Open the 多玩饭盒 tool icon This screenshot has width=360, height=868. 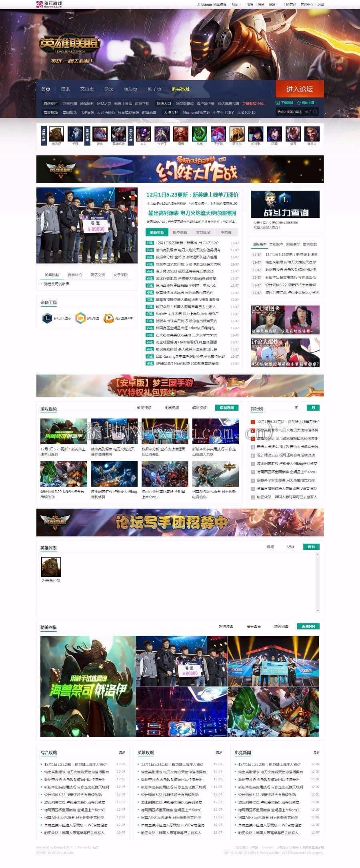coord(80,318)
